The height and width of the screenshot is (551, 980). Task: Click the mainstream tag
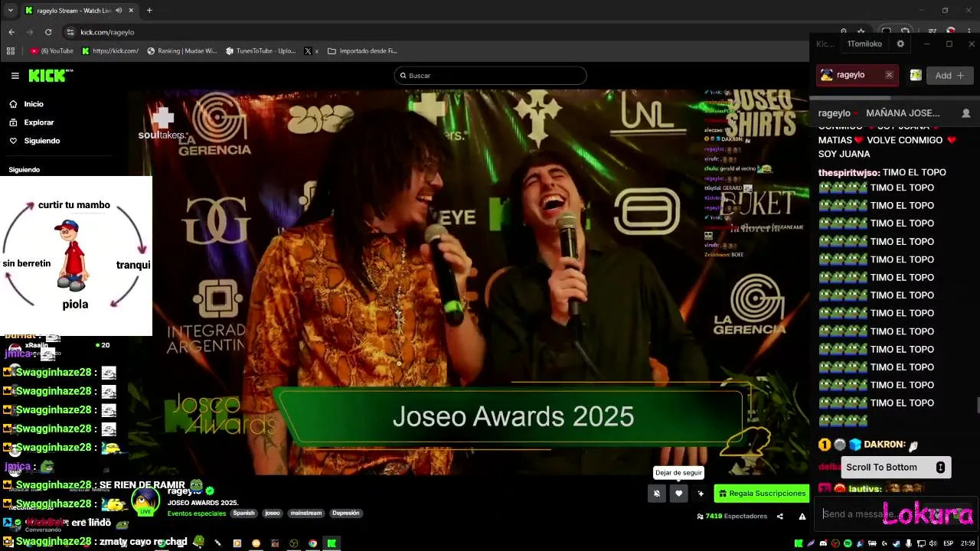tap(306, 514)
